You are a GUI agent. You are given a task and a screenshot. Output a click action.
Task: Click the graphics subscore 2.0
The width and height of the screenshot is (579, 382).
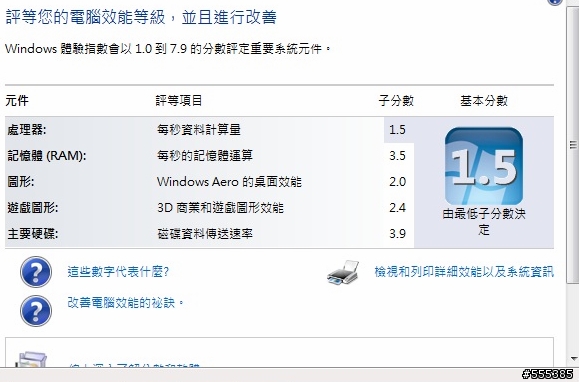(x=397, y=182)
